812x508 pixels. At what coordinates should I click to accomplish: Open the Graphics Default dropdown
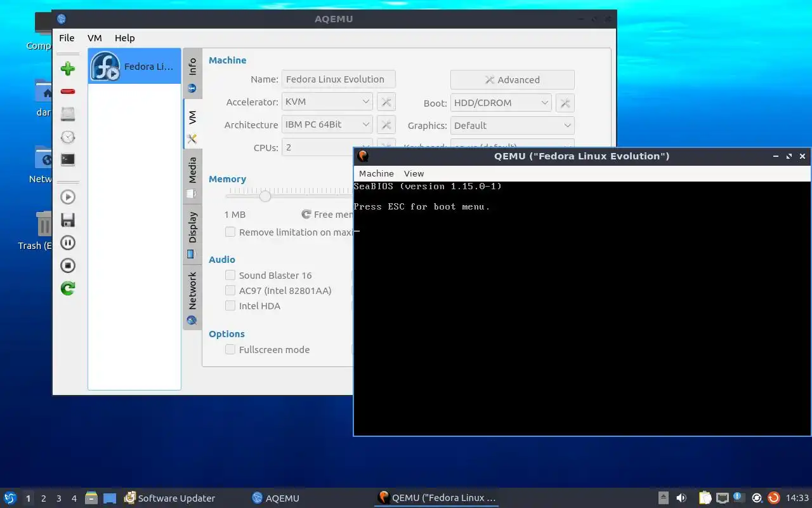click(x=513, y=125)
